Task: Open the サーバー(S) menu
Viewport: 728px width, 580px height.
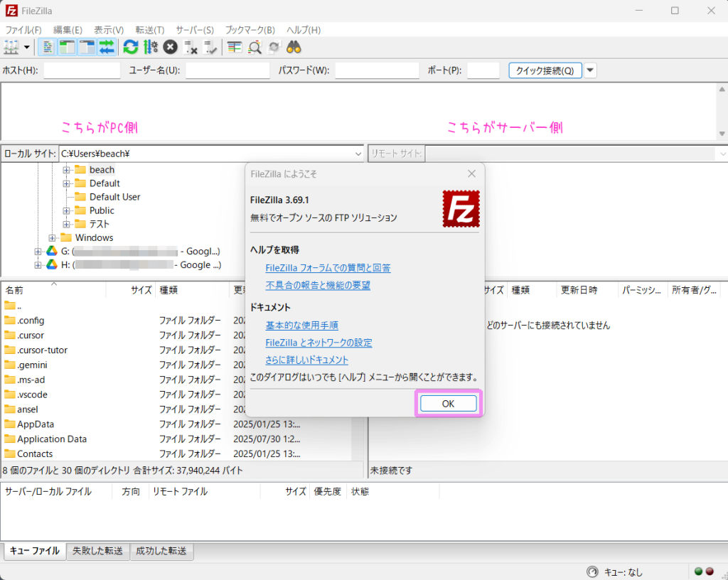Action: [195, 30]
